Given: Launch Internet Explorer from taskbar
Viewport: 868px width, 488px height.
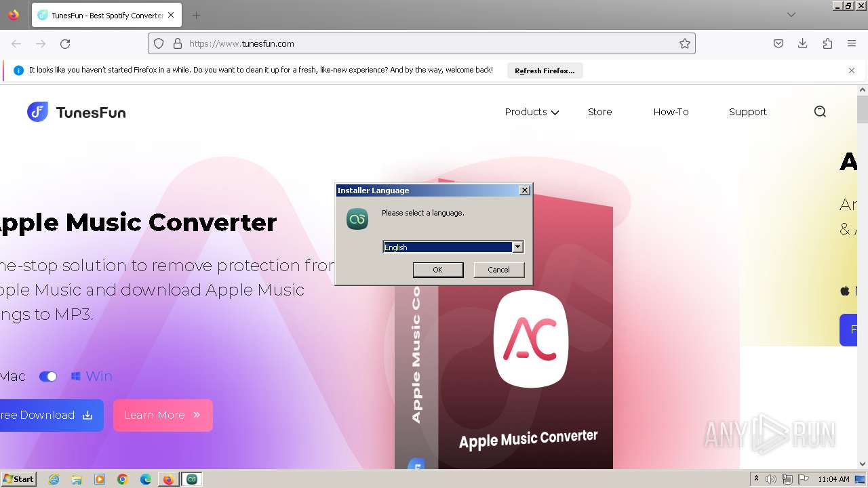Looking at the screenshot, I should [54, 479].
